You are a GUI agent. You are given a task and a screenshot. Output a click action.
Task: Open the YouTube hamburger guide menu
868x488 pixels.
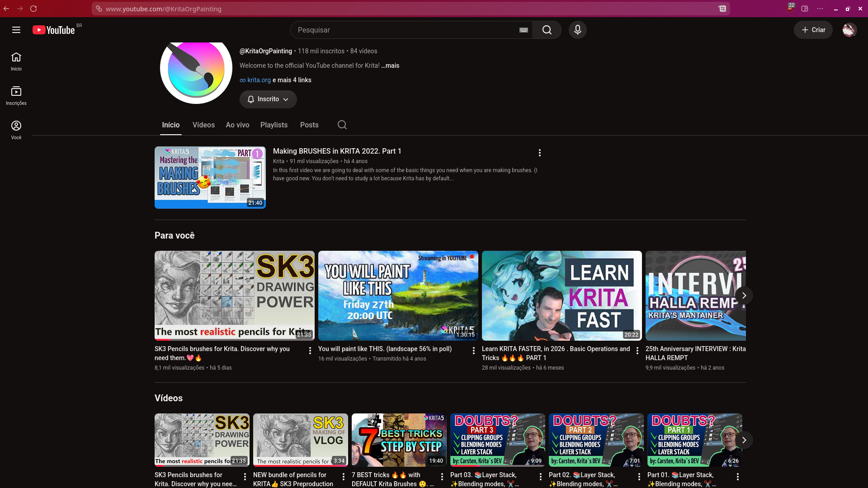point(16,30)
